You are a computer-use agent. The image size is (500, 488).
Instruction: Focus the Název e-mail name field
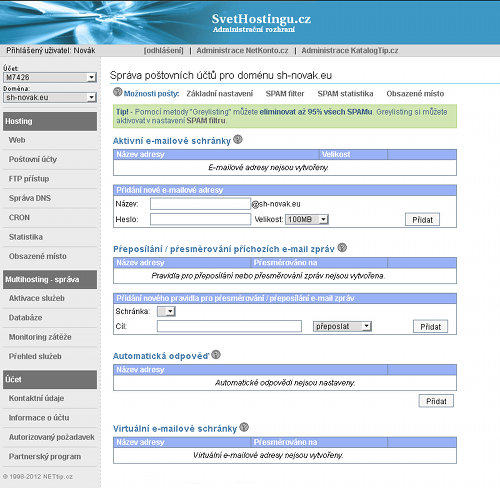(200, 204)
